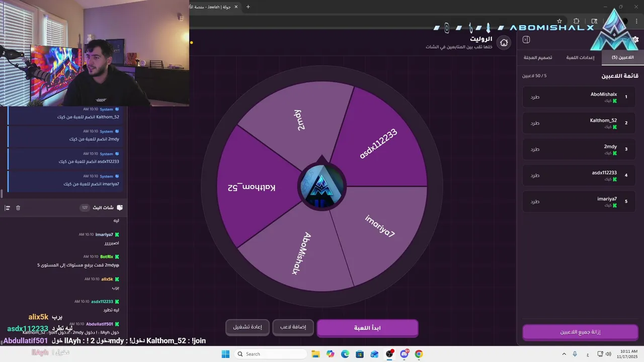Image resolution: width=644 pixels, height=362 pixels.
Task: Collapse the players sidebar panel icon
Action: 526,40
